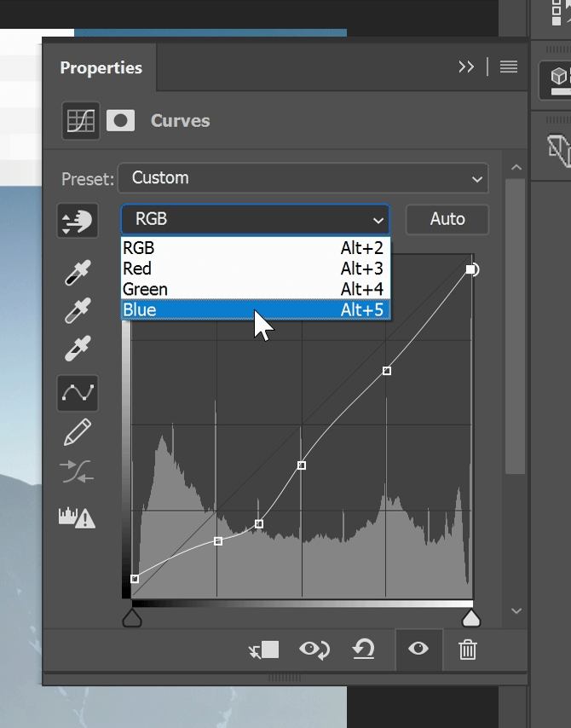Click the Auto button to auto-correct curves
Image resolution: width=571 pixels, height=728 pixels.
[x=447, y=219]
